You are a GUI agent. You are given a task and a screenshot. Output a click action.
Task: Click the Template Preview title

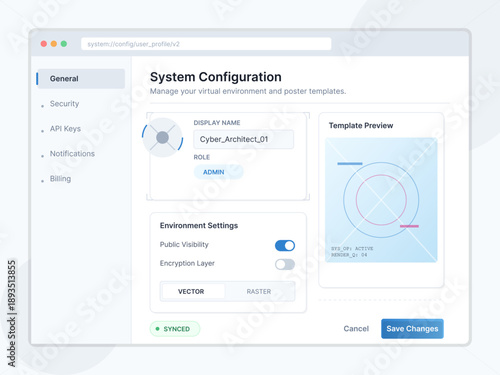pos(361,125)
